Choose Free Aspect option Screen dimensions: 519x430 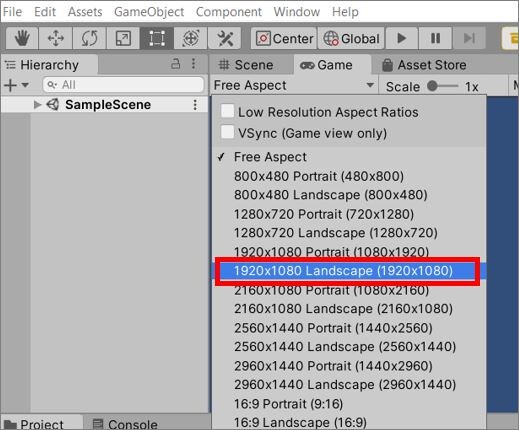point(349,157)
